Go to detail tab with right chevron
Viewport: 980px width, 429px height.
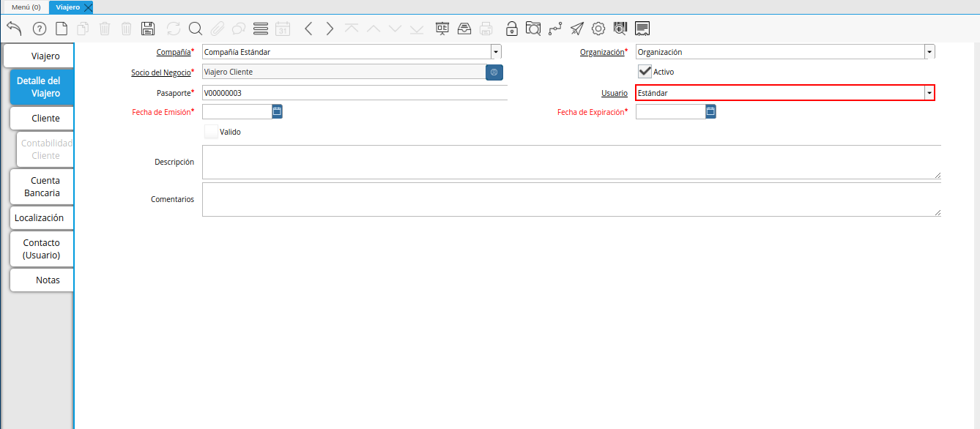pyautogui.click(x=330, y=29)
